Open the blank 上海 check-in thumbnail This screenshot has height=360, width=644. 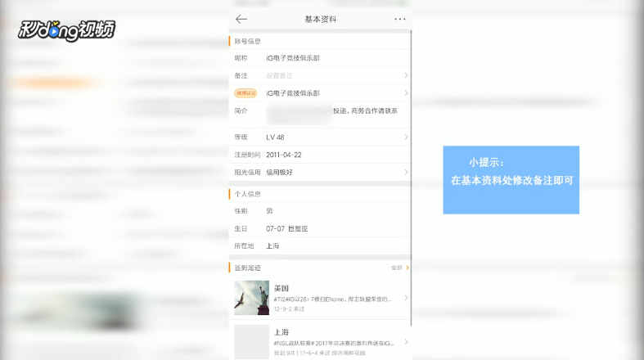[x=251, y=342]
